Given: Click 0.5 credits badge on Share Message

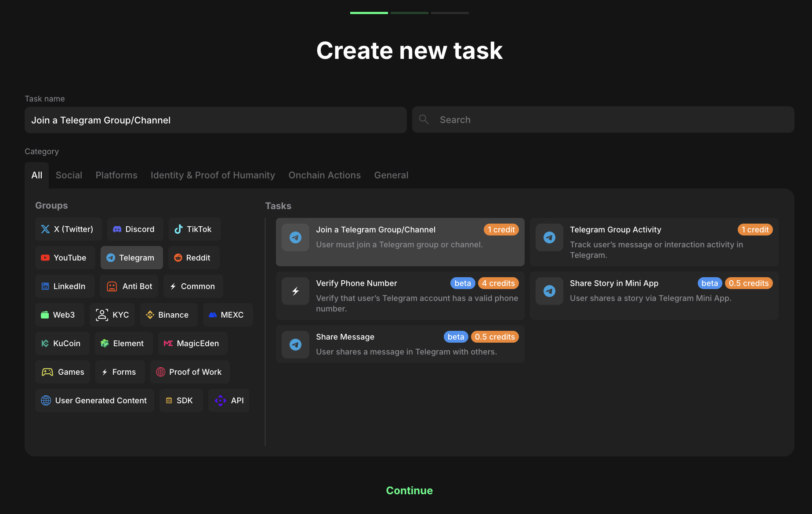Looking at the screenshot, I should pos(495,337).
